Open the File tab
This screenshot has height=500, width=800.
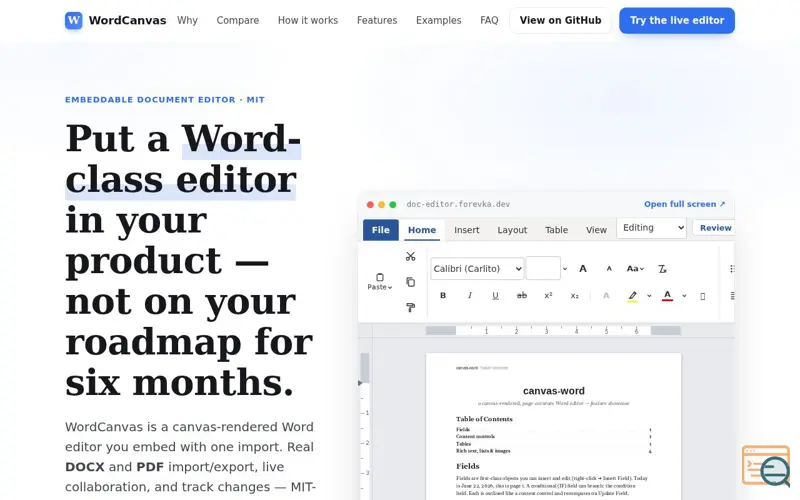(381, 230)
